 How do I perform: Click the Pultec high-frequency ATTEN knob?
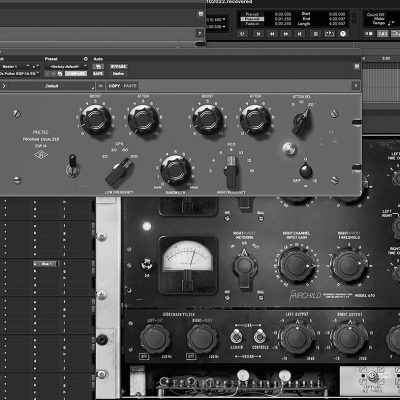click(x=255, y=119)
